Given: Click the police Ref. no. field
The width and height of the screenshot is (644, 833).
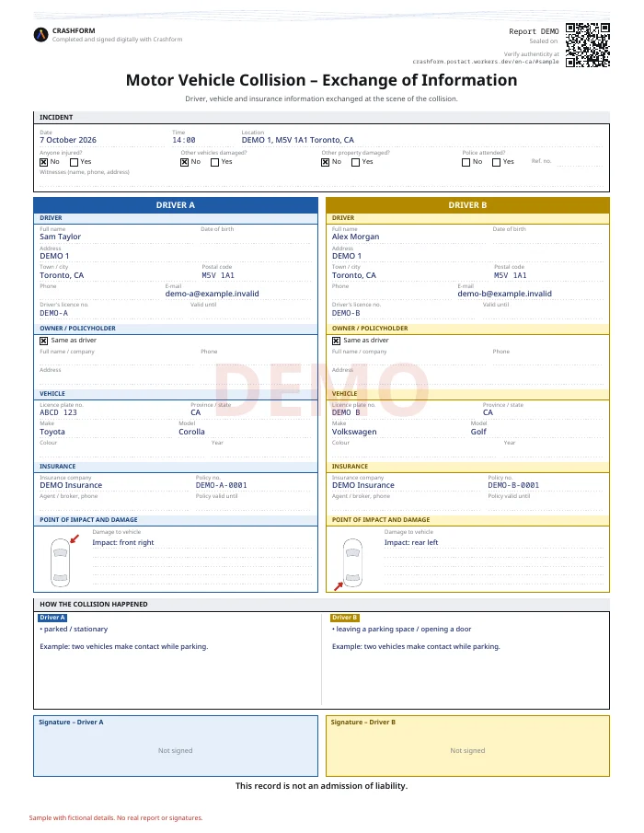Looking at the screenshot, I should coord(580,163).
